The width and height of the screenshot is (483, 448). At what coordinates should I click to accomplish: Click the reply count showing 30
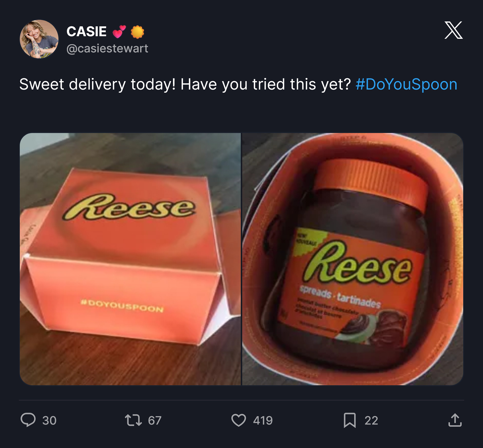(49, 421)
